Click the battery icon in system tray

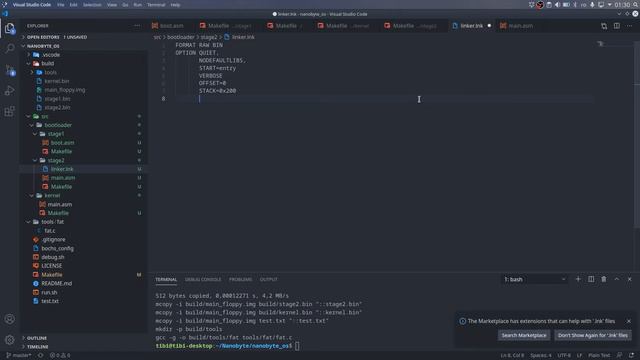pyautogui.click(x=566, y=5)
